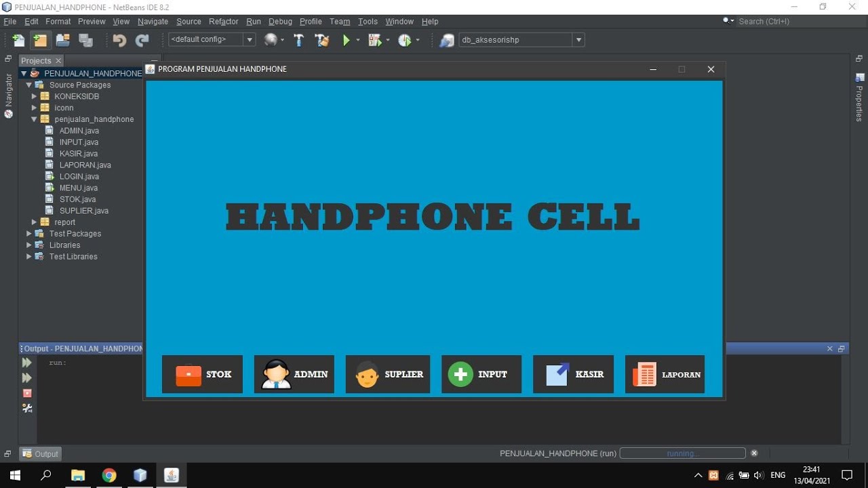This screenshot has width=868, height=488.
Task: Click the Clean and Build icon
Action: point(322,40)
